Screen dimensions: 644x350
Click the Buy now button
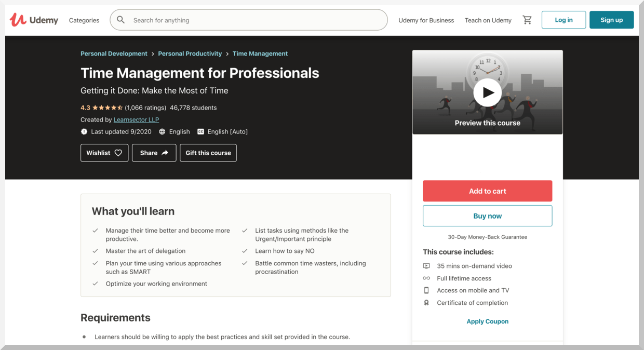[487, 216]
